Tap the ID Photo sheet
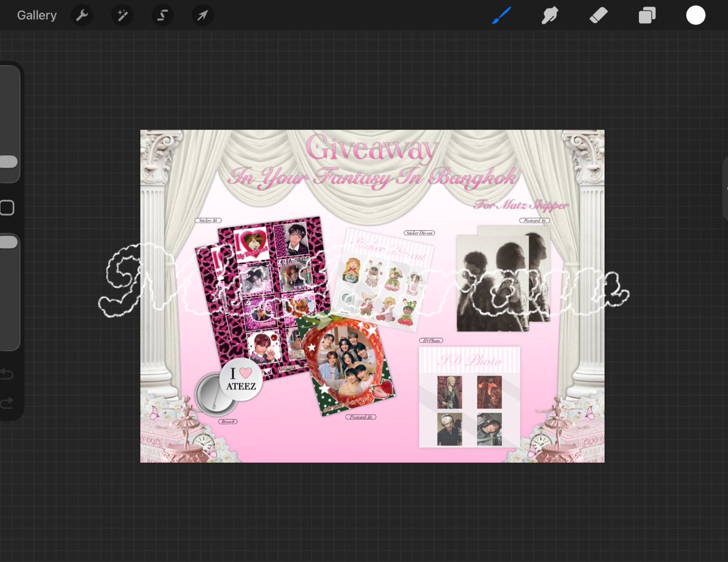The image size is (728, 562). (470, 397)
